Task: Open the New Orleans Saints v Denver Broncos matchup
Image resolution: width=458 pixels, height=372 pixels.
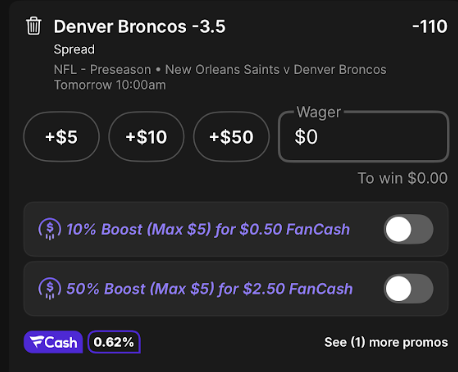Action: (276, 70)
